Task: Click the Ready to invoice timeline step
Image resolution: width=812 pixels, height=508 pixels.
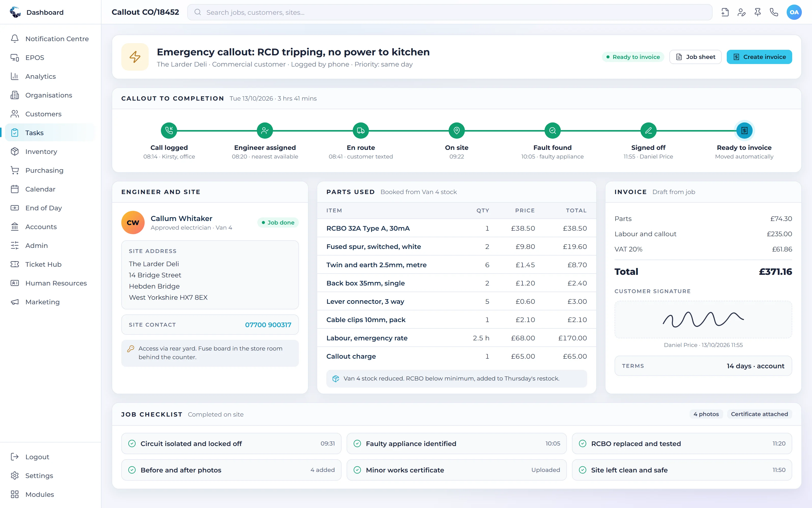Action: 744,131
